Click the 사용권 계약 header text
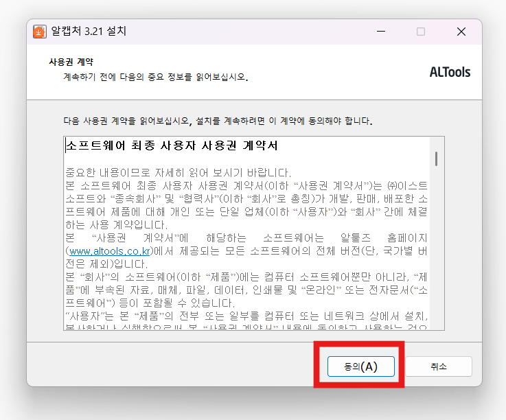The image size is (506, 420). 71,62
